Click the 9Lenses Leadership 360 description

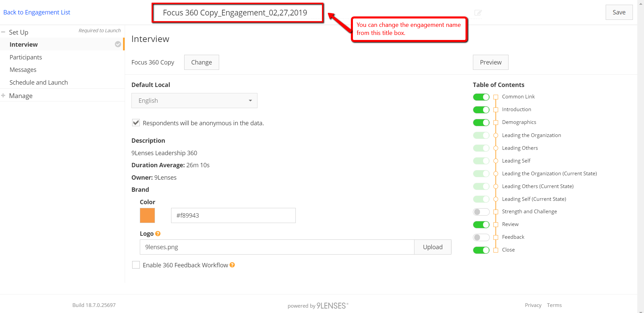[164, 153]
